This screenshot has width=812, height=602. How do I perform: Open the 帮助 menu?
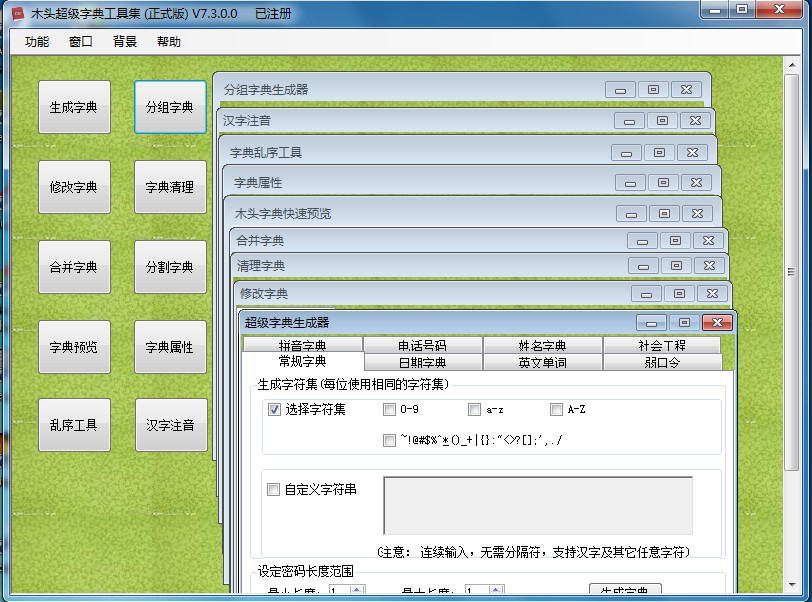point(169,42)
